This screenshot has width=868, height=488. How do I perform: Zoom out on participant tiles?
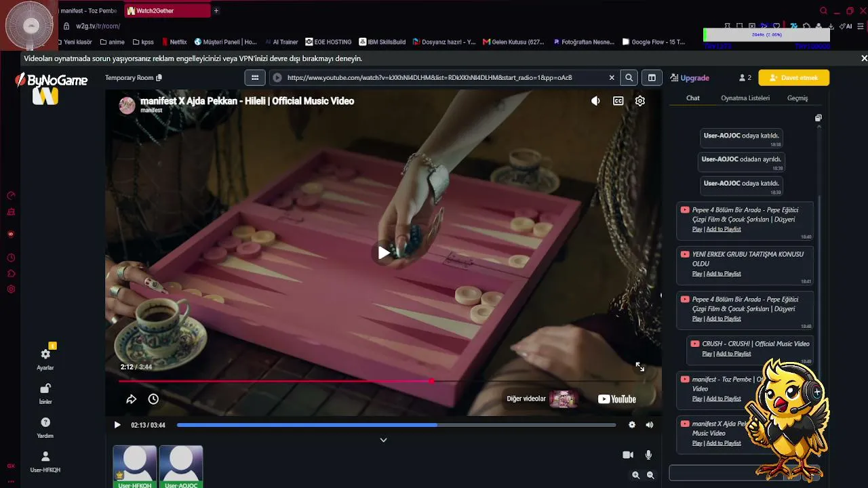click(x=651, y=475)
